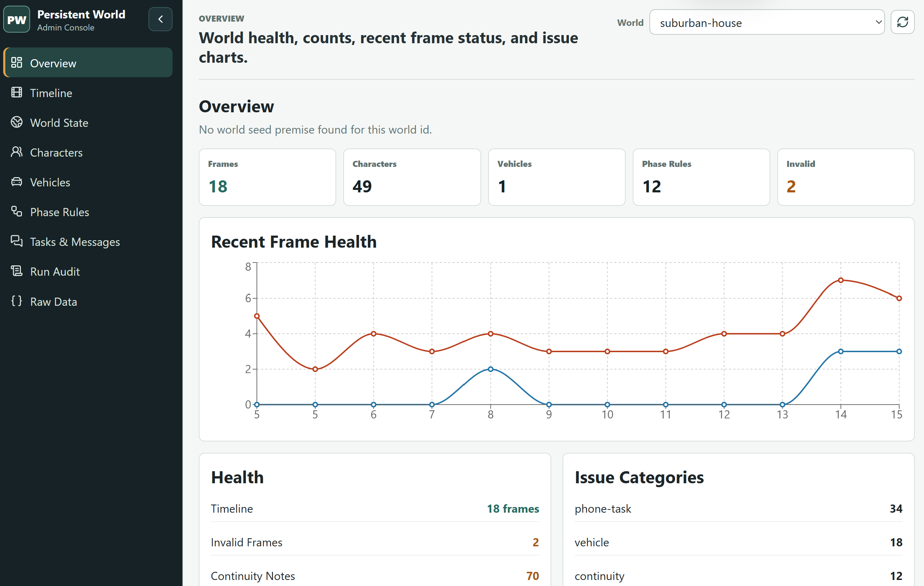Click the Characters people icon
The image size is (924, 586).
(17, 152)
